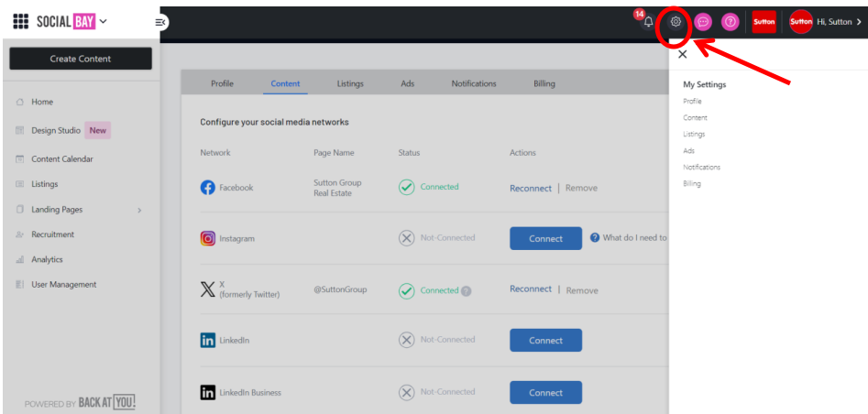This screenshot has height=414, width=868.
Task: Reconnect the Facebook page
Action: (531, 188)
